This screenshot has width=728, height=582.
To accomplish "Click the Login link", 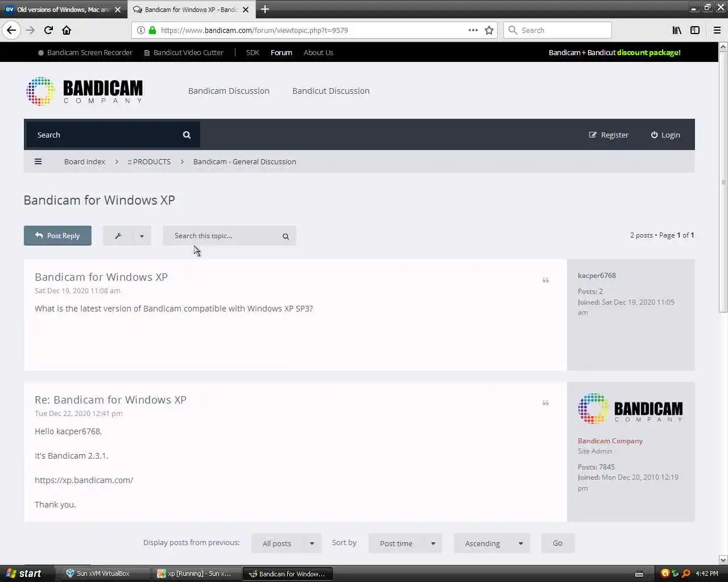I will point(665,135).
